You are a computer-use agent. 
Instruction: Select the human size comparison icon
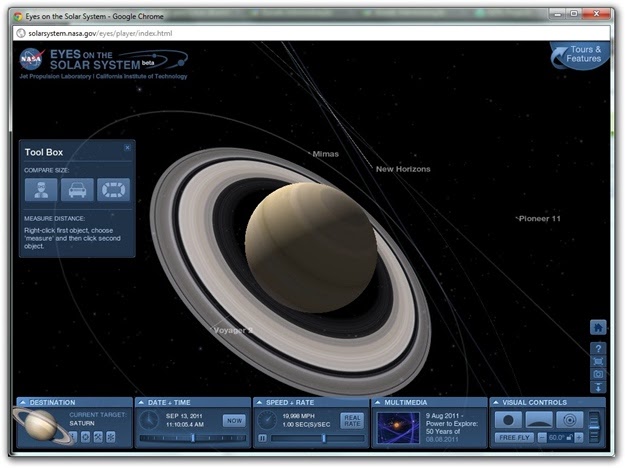pyautogui.click(x=41, y=190)
